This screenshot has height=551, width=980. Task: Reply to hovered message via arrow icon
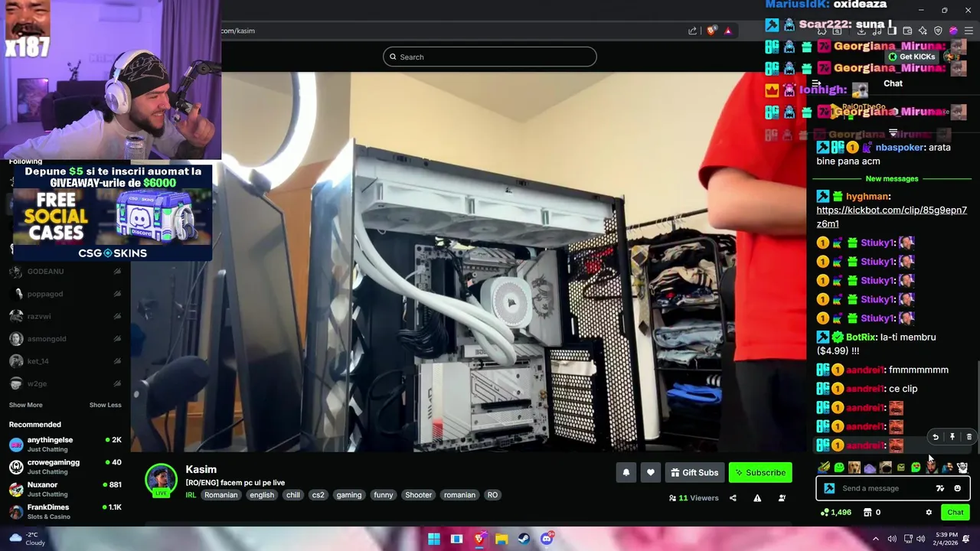point(936,437)
